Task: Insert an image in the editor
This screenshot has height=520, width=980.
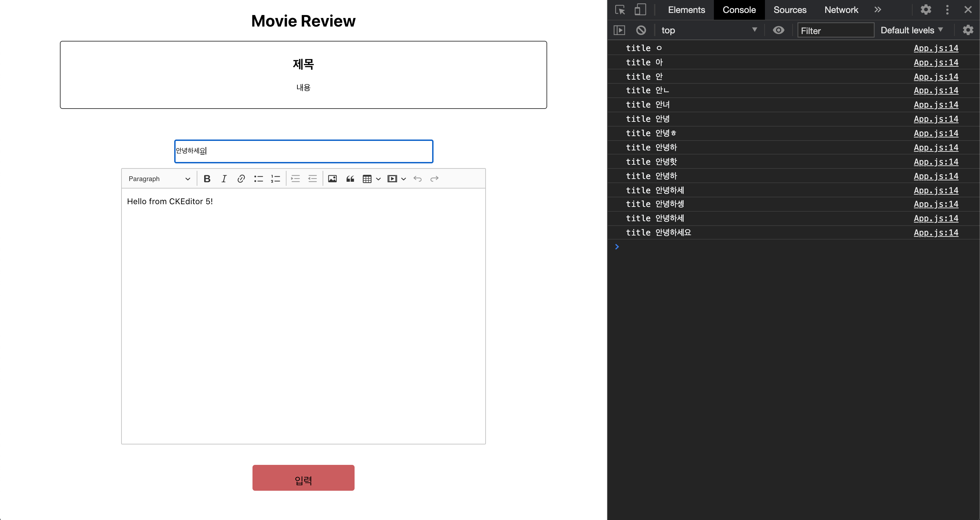Action: pyautogui.click(x=332, y=179)
